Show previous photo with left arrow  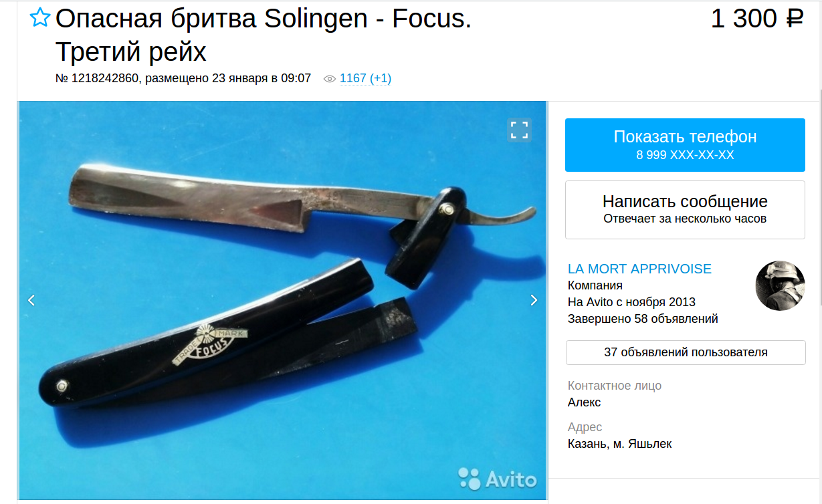click(x=31, y=300)
